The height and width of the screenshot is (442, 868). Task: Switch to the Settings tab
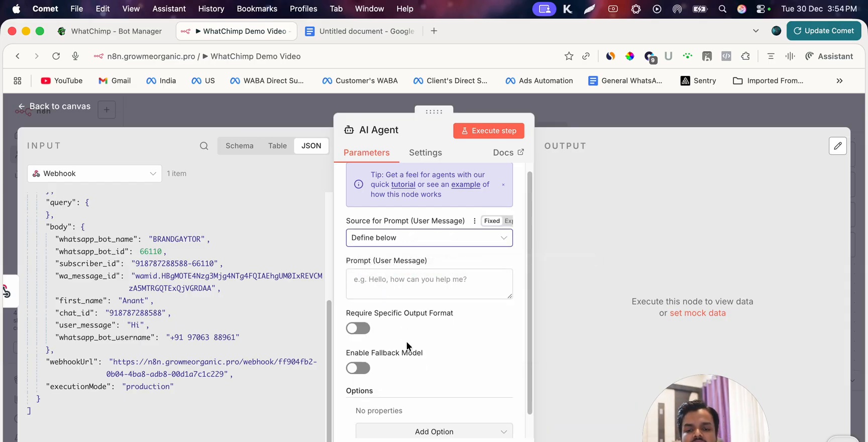(425, 153)
